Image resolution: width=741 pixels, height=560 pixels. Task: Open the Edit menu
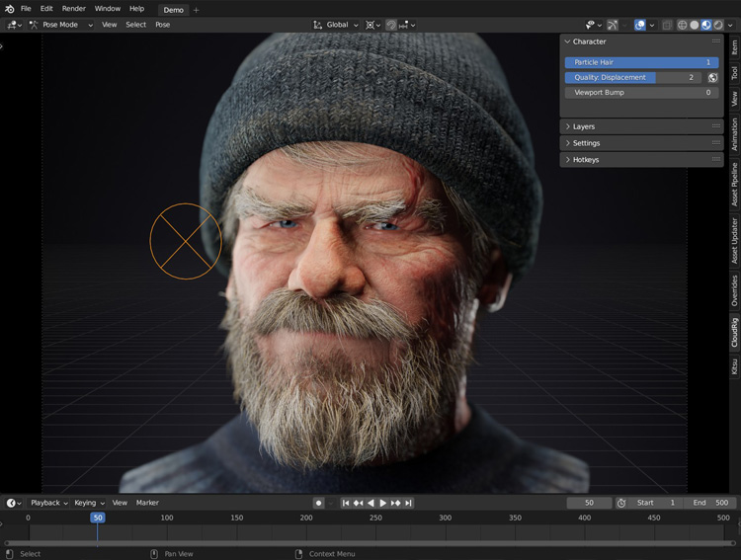tap(46, 9)
